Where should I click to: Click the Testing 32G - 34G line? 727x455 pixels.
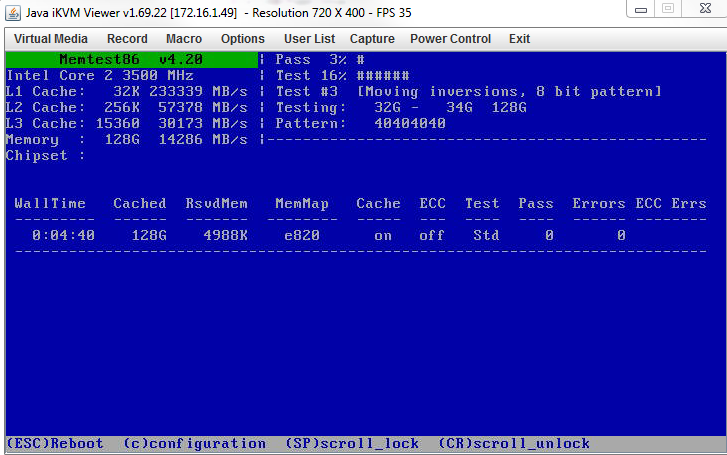401,108
